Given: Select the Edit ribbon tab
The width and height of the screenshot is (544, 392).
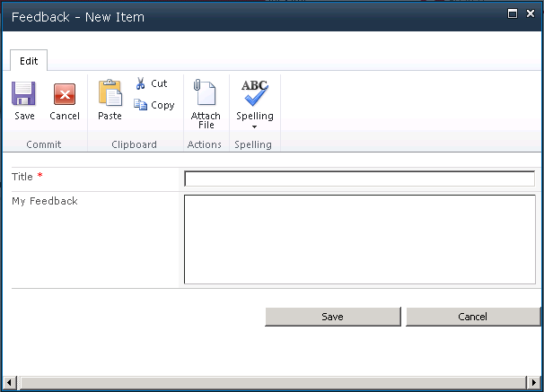Looking at the screenshot, I should point(29,61).
